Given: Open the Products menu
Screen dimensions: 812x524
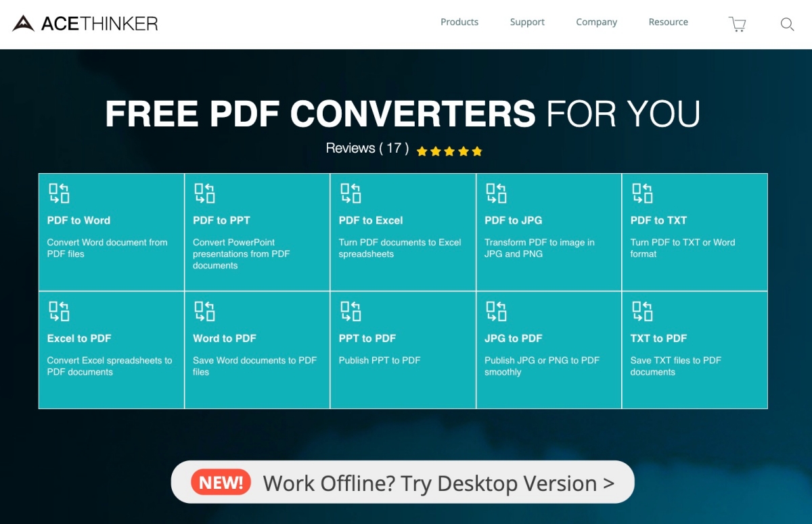Looking at the screenshot, I should tap(459, 22).
